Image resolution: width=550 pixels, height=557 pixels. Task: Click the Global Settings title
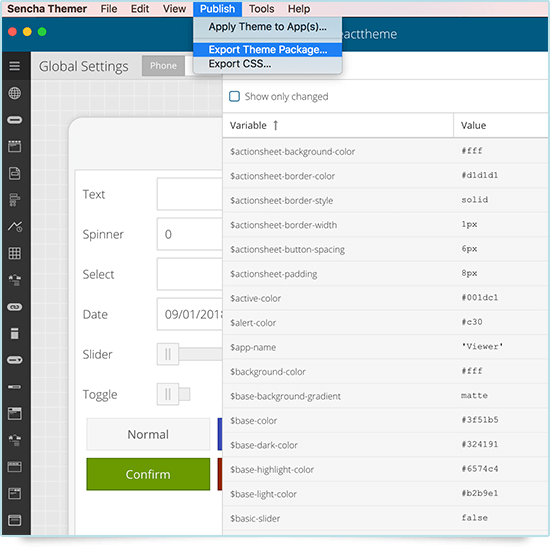click(x=83, y=66)
